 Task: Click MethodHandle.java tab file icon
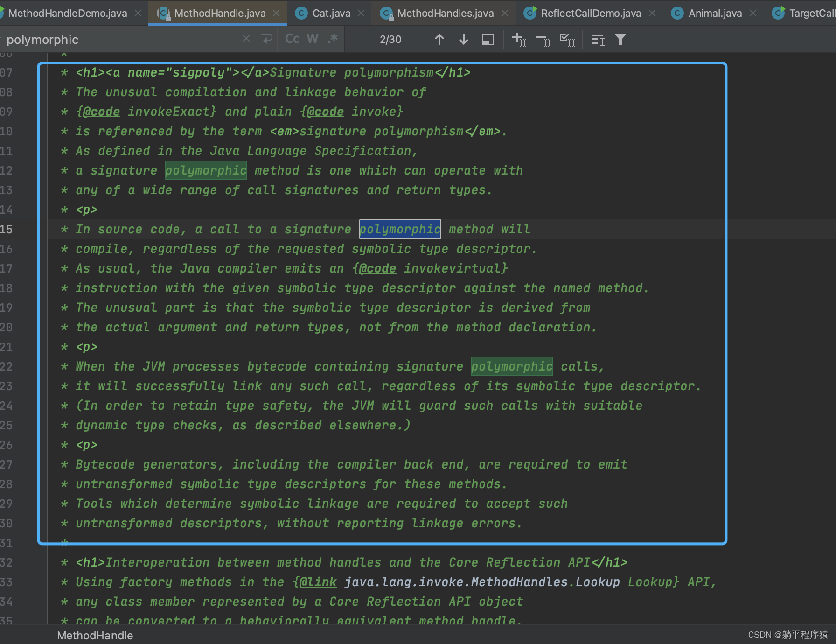(x=163, y=13)
